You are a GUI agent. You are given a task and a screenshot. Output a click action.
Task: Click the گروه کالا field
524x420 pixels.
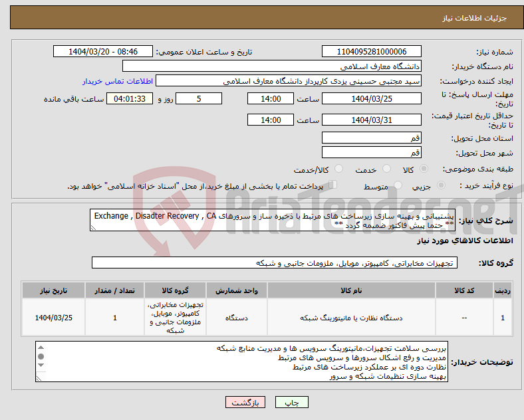tap(275, 262)
